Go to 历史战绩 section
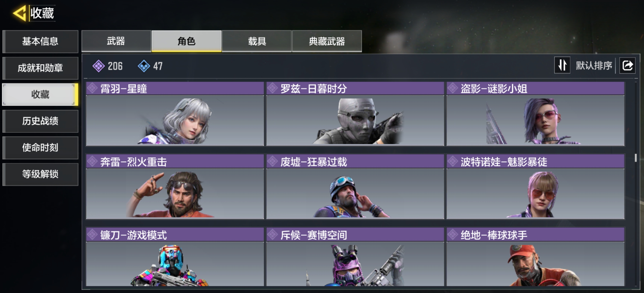 (x=40, y=121)
